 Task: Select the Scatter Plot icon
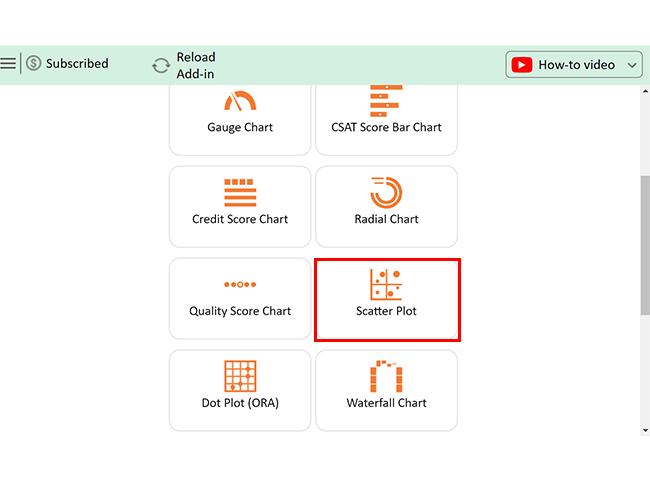[x=386, y=285]
